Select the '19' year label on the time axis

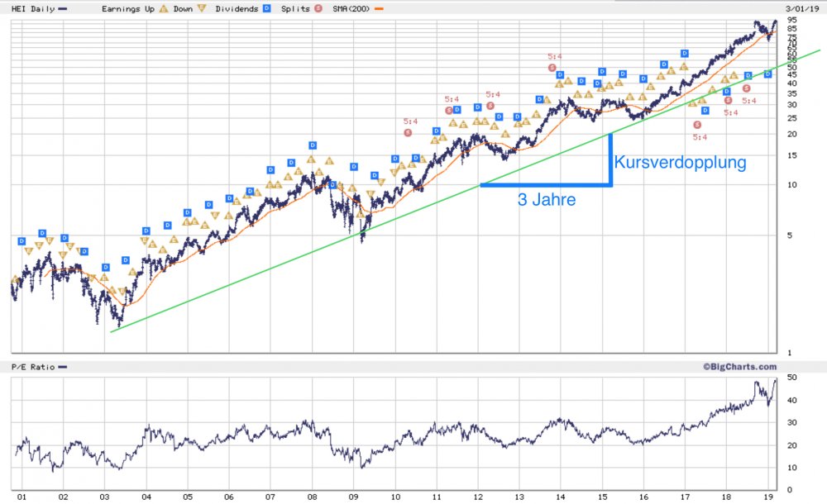(768, 497)
